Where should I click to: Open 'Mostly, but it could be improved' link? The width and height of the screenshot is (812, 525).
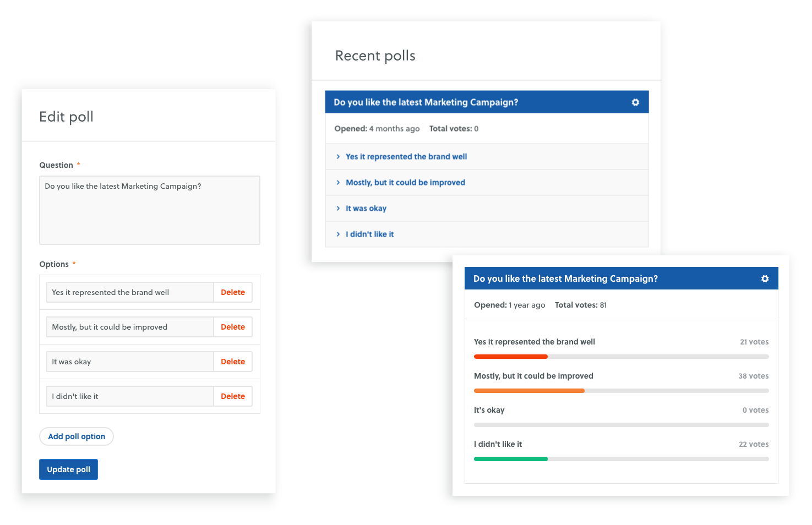(405, 183)
